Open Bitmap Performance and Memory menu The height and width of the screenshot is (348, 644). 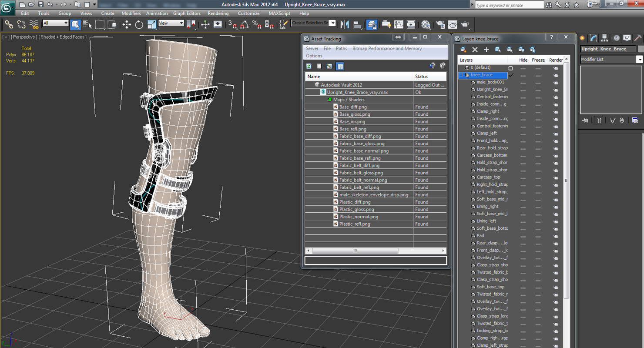click(x=387, y=49)
